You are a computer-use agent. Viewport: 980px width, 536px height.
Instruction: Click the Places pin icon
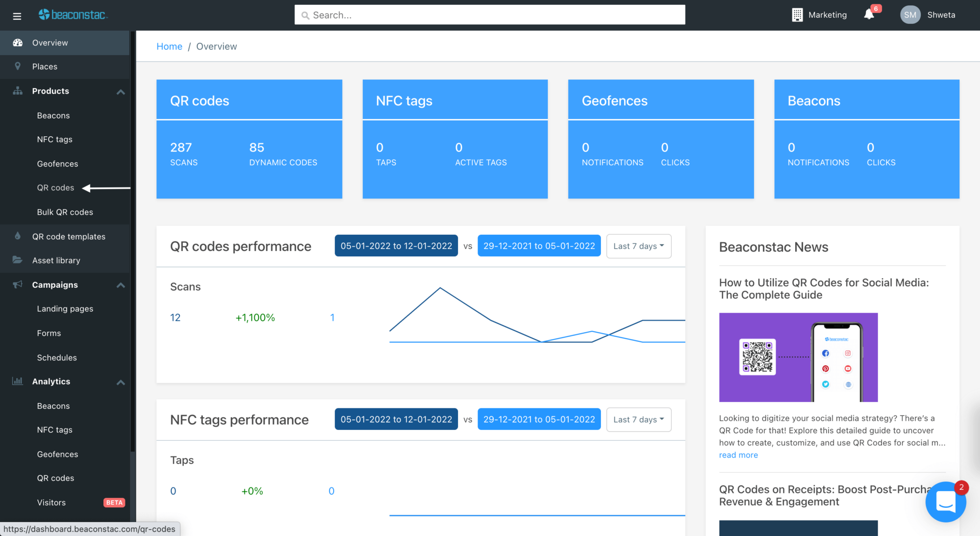click(18, 66)
